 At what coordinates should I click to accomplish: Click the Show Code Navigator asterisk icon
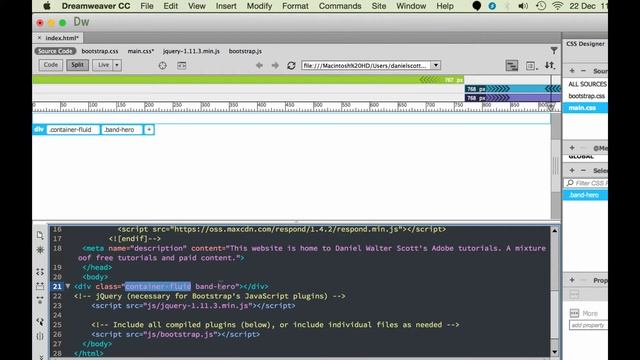click(40, 250)
